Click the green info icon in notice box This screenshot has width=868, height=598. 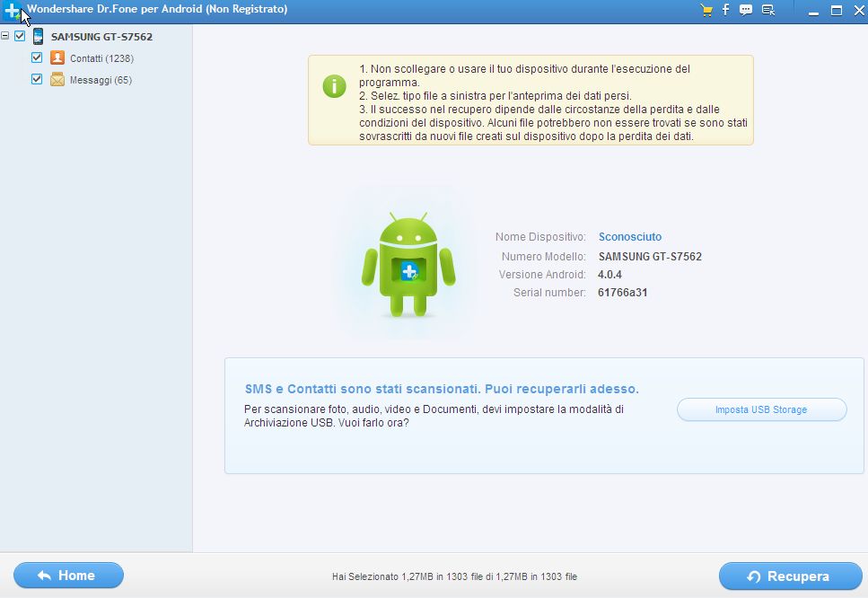[334, 86]
